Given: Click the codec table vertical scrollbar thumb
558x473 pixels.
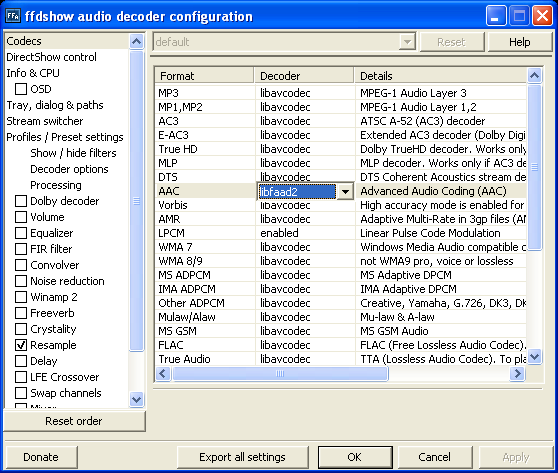Looking at the screenshot, I should [535, 167].
